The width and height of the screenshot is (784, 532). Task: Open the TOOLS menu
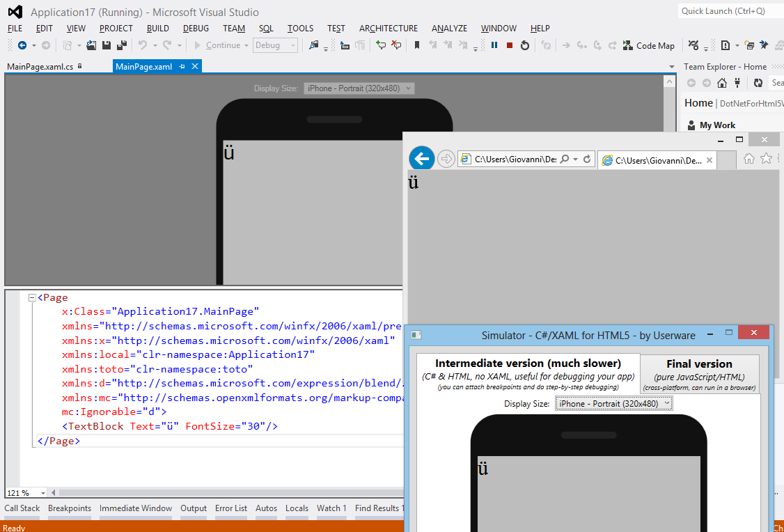pyautogui.click(x=301, y=29)
